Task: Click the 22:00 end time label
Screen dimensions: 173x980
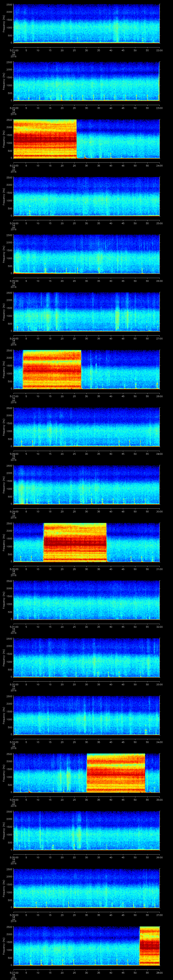Action: tap(159, 50)
